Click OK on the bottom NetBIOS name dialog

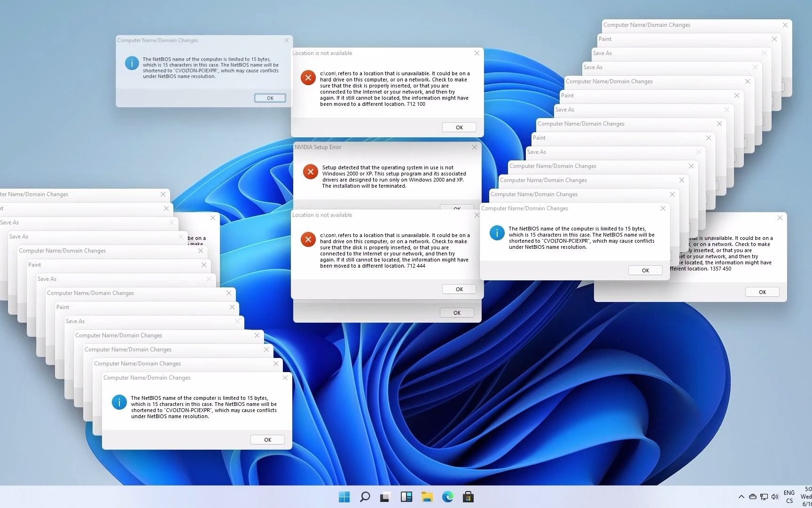(x=267, y=439)
